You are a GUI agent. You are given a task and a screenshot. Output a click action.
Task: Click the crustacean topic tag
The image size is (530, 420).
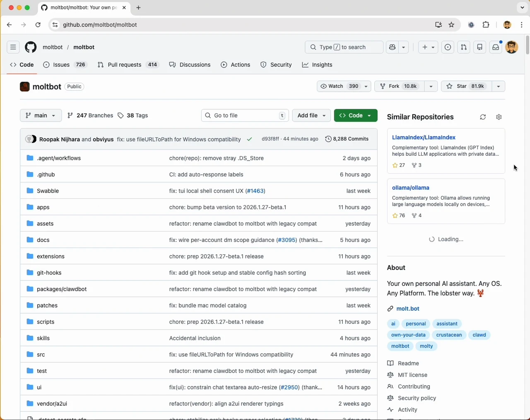(449, 335)
